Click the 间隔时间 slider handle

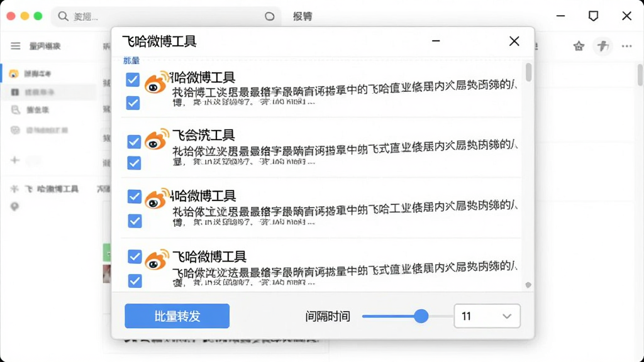[x=421, y=316]
